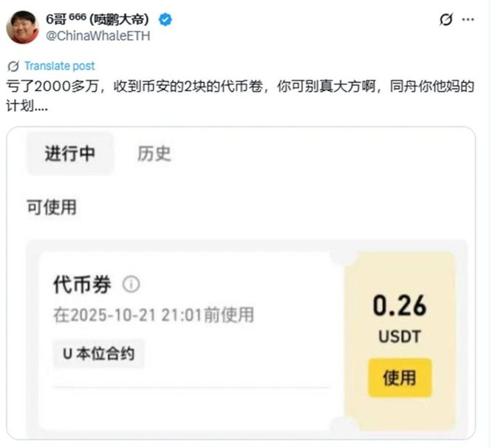The width and height of the screenshot is (495, 448).
Task: Open the three-dot more options menu
Action: [468, 19]
